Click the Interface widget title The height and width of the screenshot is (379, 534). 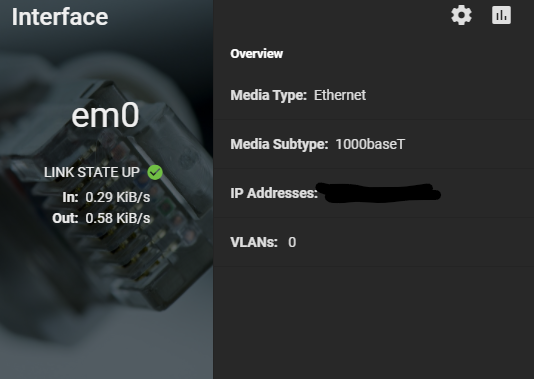coord(60,17)
